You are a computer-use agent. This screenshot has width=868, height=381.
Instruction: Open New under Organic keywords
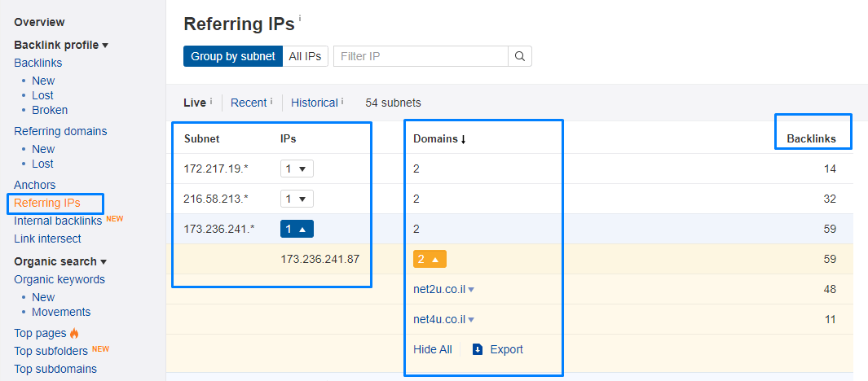(x=43, y=297)
